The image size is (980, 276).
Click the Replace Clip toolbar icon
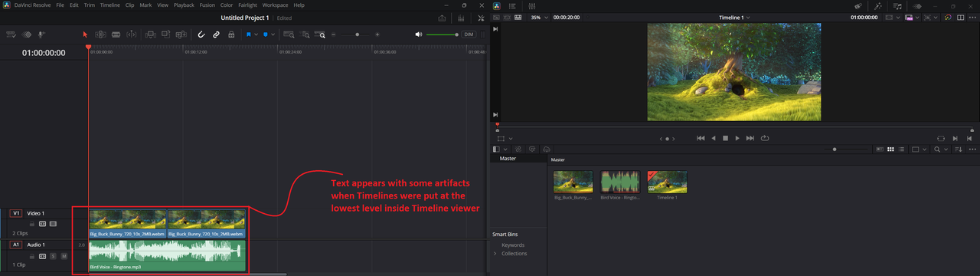pyautogui.click(x=181, y=34)
